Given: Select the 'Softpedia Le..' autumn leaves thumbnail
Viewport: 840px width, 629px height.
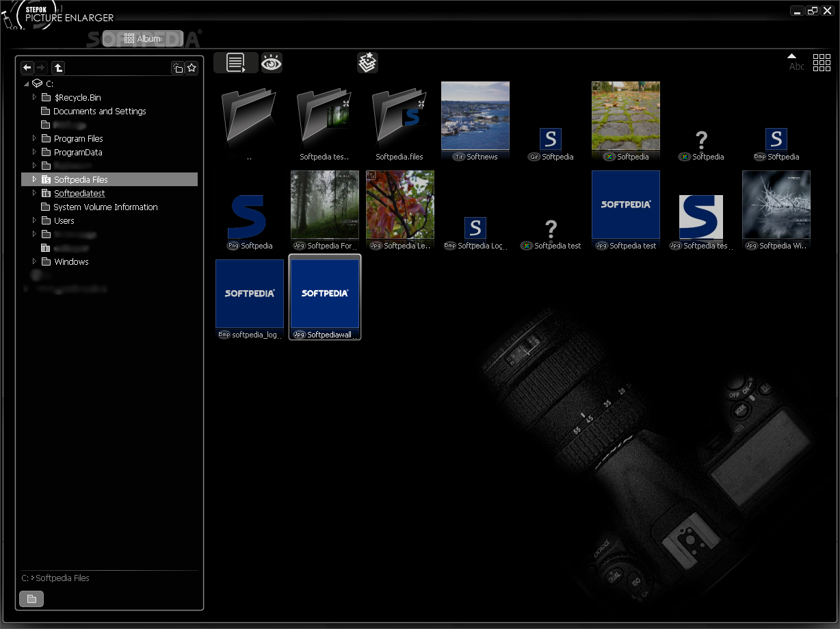Looking at the screenshot, I should 400,205.
